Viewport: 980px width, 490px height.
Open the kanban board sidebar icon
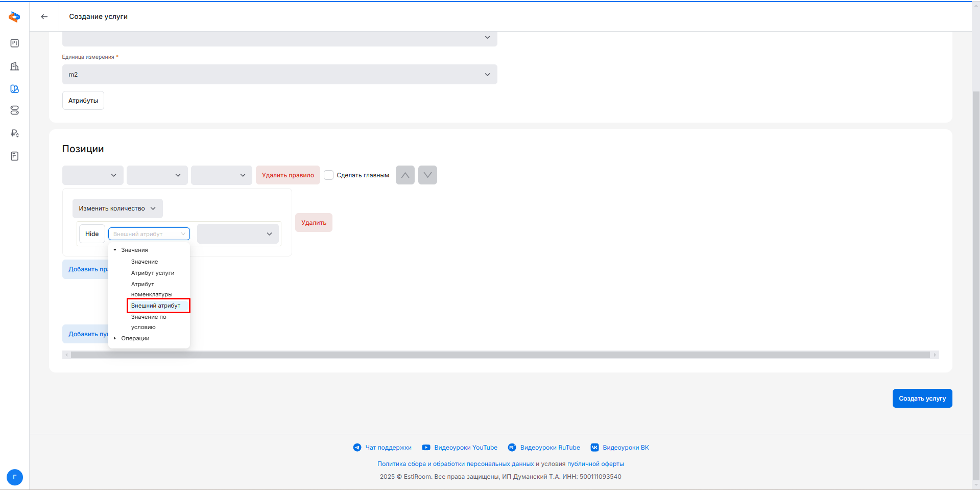(15, 43)
